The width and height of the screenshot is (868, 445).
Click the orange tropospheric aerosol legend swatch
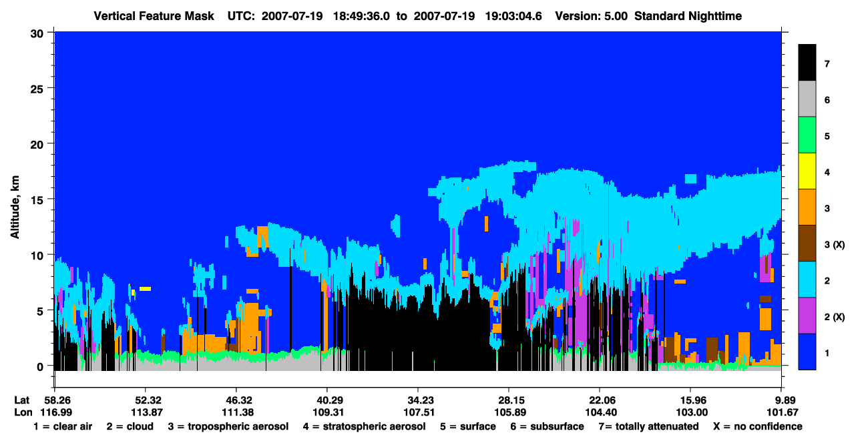[x=807, y=207]
